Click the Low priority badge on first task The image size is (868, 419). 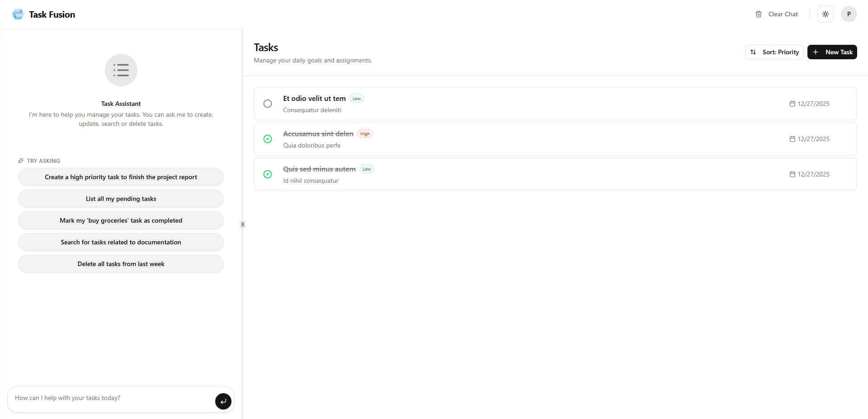[357, 99]
